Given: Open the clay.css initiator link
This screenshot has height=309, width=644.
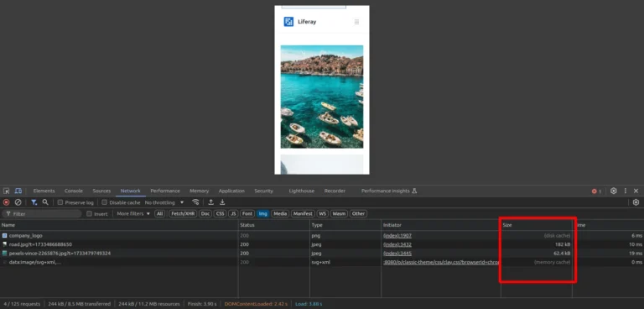Looking at the screenshot, I should click(x=441, y=262).
